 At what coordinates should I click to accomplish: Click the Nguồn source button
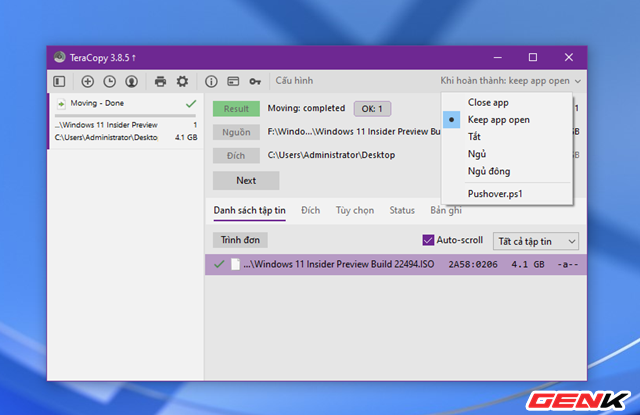point(236,132)
